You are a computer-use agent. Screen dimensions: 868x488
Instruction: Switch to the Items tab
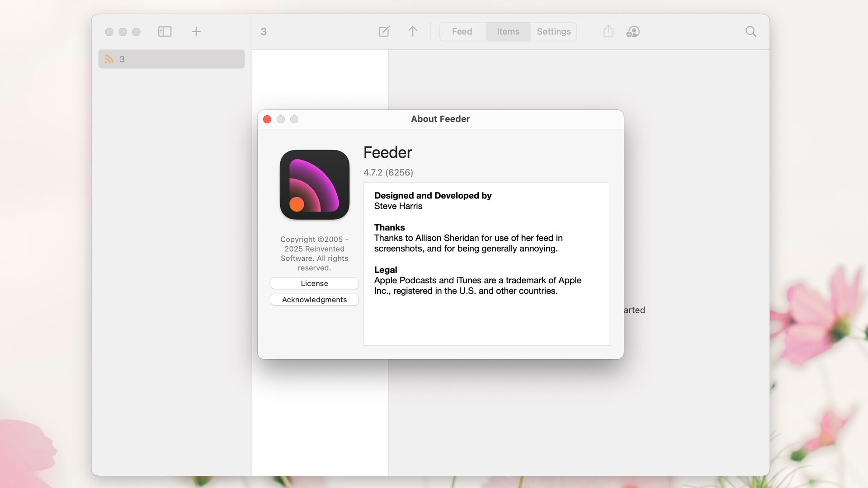point(508,32)
